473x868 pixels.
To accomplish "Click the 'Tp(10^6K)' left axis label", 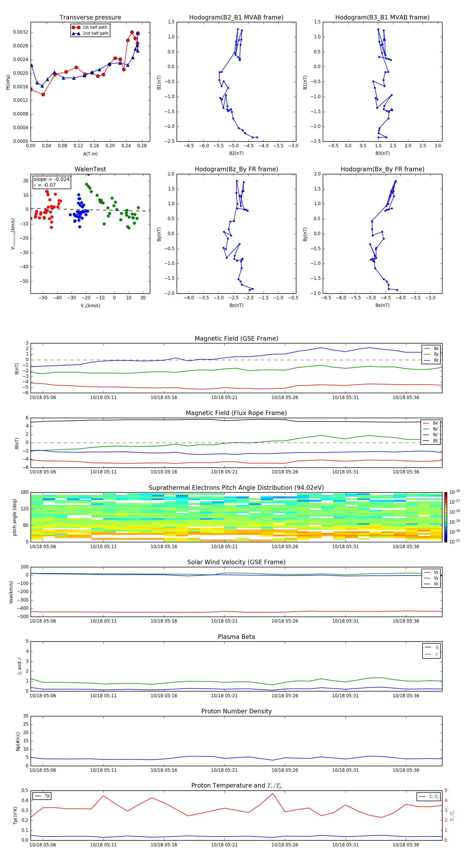I will click(x=15, y=815).
